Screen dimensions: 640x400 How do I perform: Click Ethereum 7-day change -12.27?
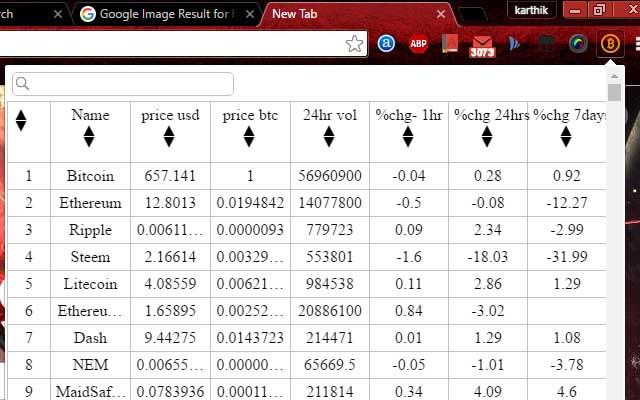tap(567, 203)
